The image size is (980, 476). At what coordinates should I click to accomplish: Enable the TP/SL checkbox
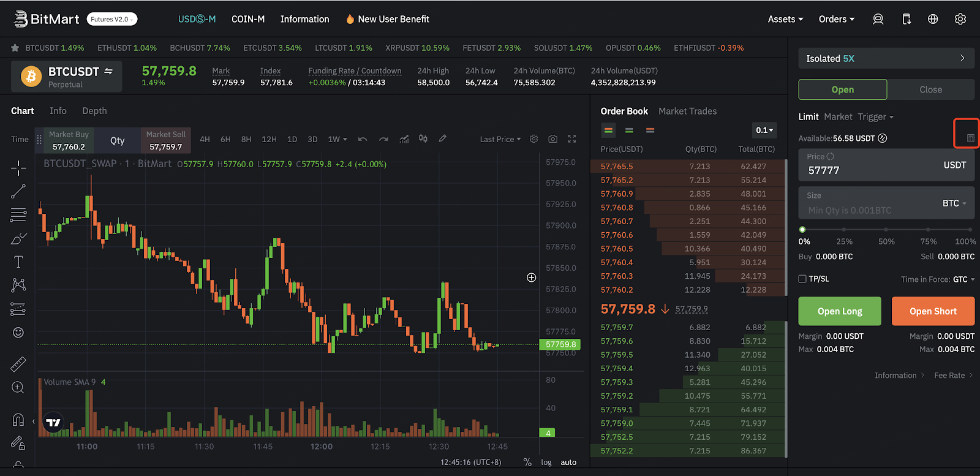[x=802, y=279]
